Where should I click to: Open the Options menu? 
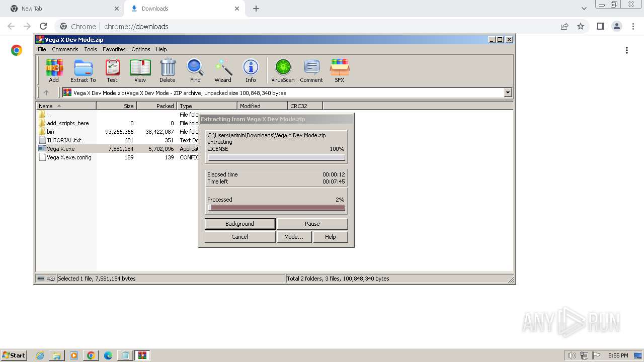(x=141, y=49)
